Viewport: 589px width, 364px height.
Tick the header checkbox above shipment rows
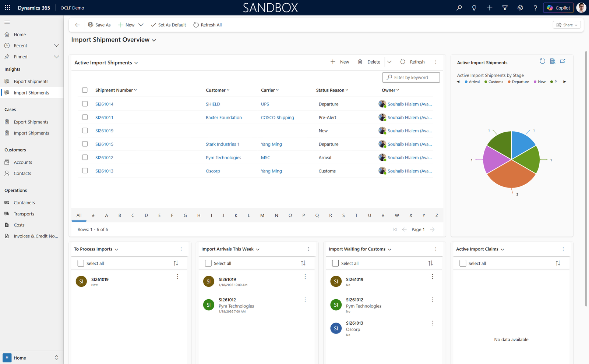85,90
